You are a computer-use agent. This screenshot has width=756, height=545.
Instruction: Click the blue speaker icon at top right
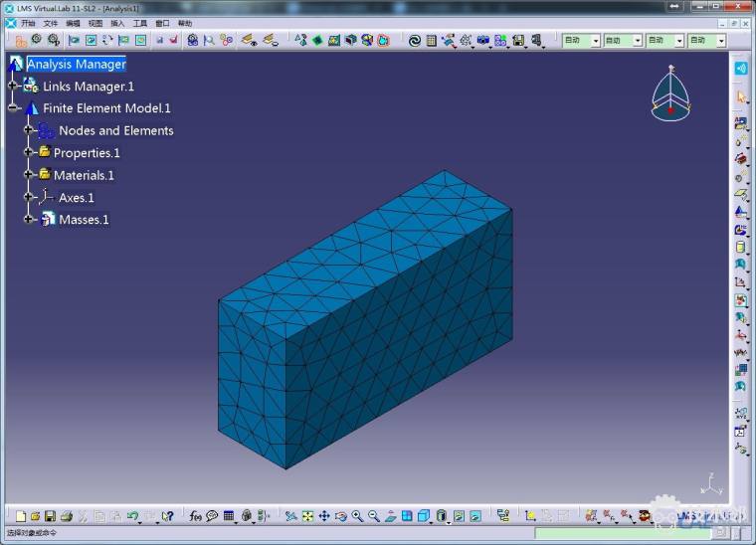point(741,68)
